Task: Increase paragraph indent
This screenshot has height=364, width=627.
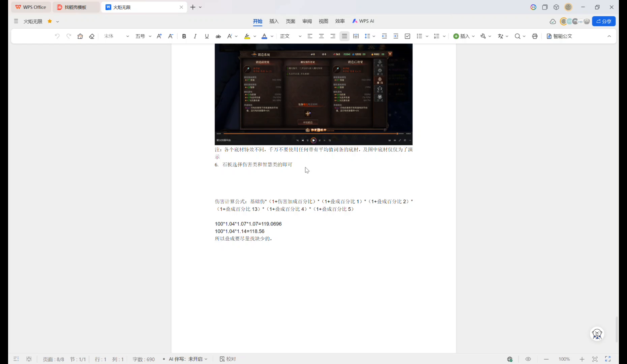Action: (x=396, y=36)
